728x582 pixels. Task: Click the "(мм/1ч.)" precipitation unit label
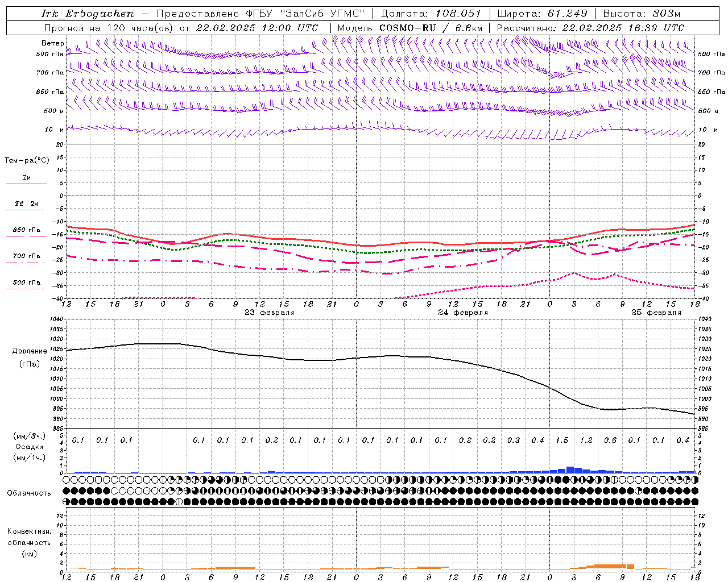pos(30,458)
